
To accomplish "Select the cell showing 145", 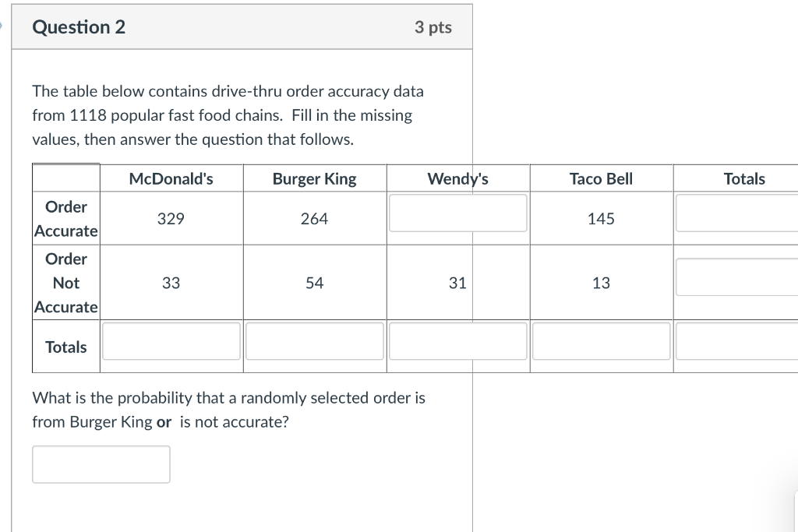I will click(601, 219).
